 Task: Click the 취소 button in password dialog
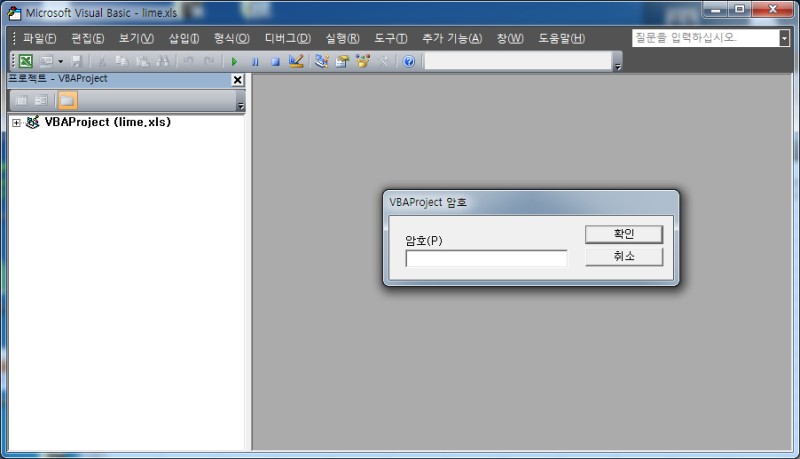coord(624,257)
